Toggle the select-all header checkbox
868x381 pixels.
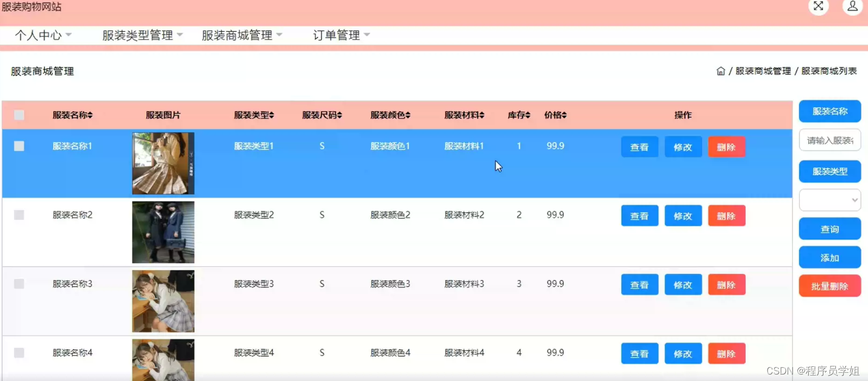tap(19, 115)
